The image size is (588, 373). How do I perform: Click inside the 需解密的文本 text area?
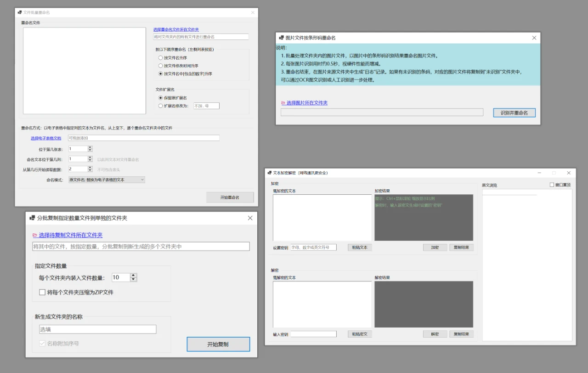coord(322,305)
